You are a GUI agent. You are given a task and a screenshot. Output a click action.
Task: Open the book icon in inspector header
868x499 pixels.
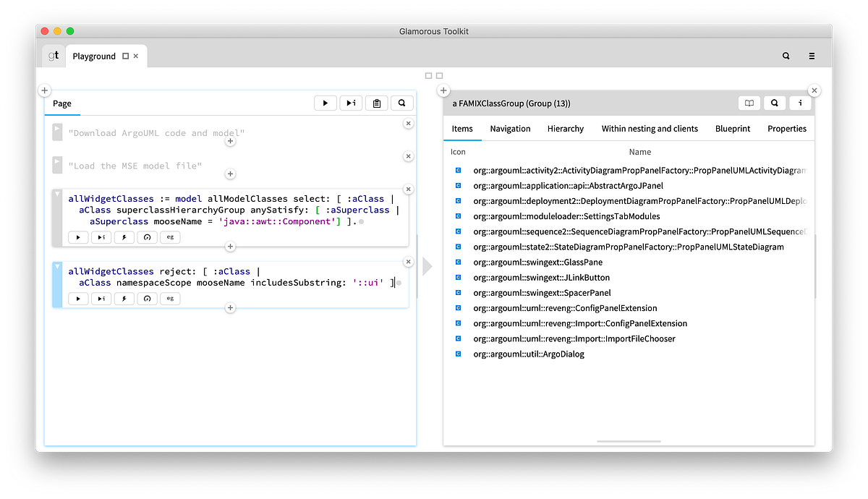[749, 103]
